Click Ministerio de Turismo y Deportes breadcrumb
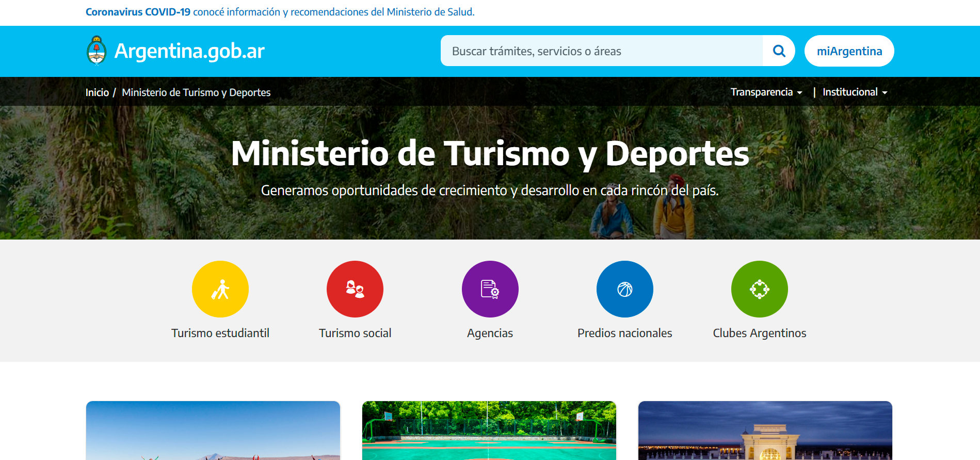Screen dimensions: 980x460 click(x=196, y=92)
